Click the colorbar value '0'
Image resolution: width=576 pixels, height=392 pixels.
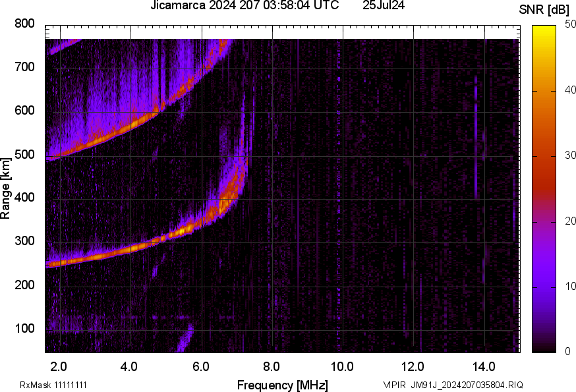[x=567, y=352]
